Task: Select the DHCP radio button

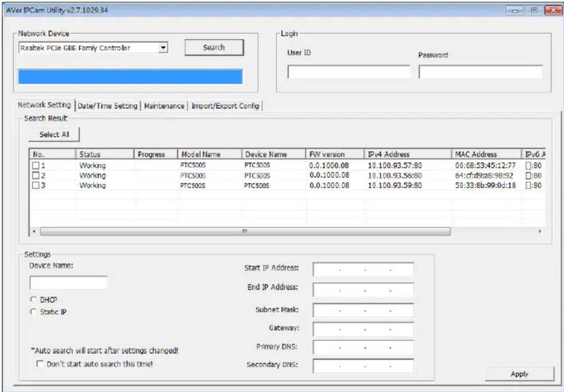Action: pyautogui.click(x=33, y=299)
